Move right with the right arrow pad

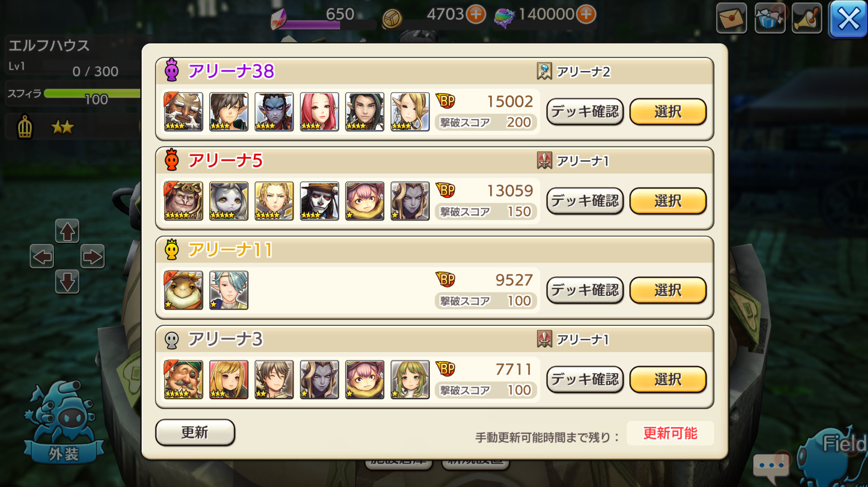tap(93, 256)
